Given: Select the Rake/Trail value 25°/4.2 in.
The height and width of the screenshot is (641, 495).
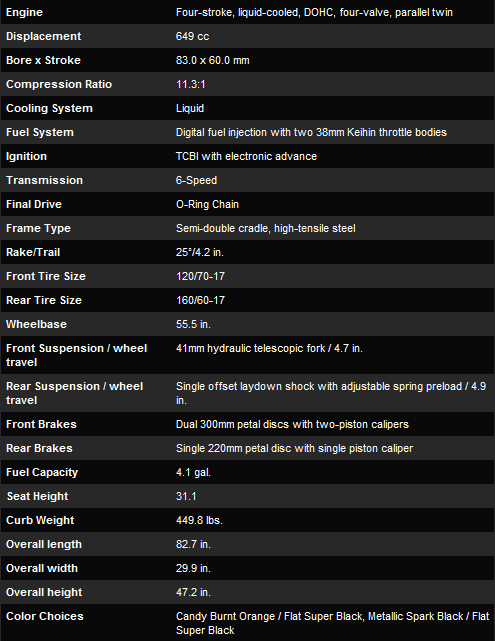Looking at the screenshot, I should click(200, 252).
